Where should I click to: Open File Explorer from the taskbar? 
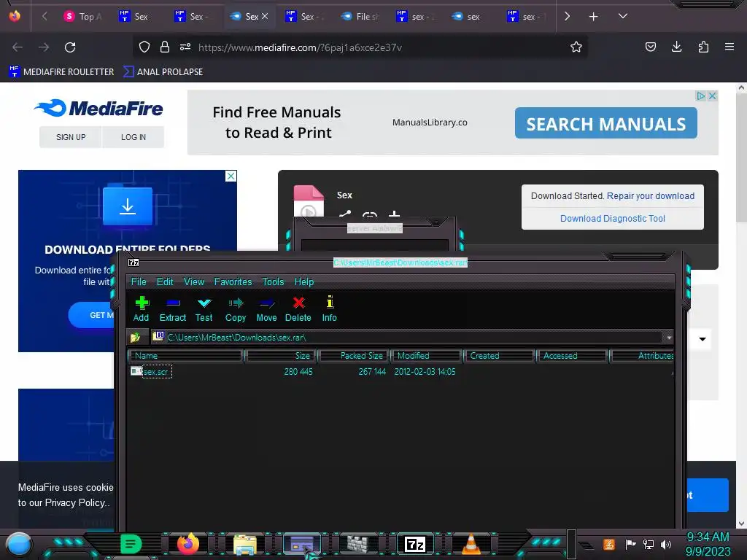(245, 544)
